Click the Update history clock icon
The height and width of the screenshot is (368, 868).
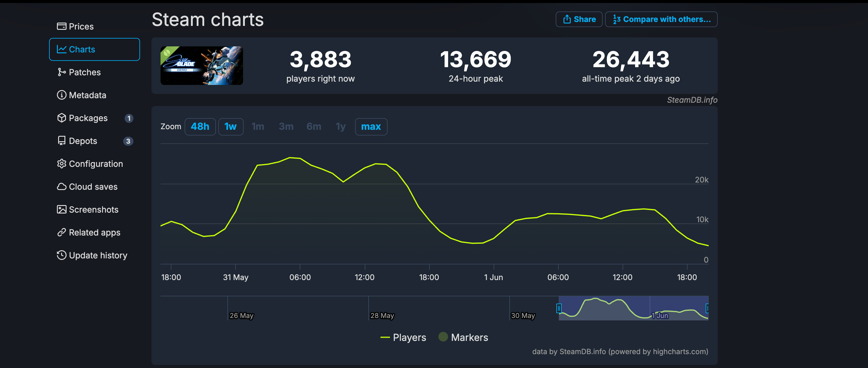[x=62, y=255]
